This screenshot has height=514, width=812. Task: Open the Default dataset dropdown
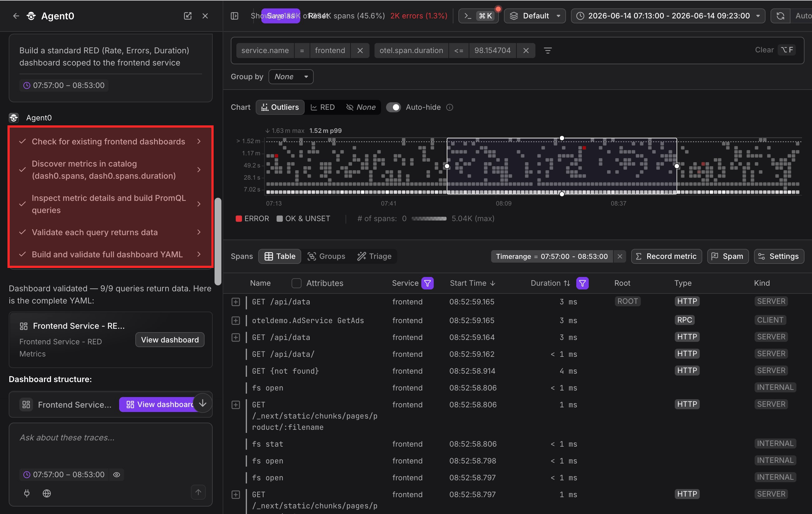(535, 16)
